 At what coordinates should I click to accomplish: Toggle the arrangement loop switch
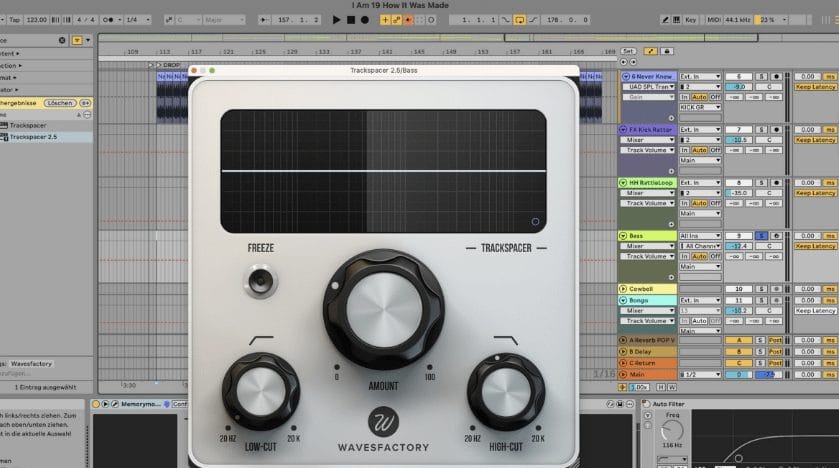[x=519, y=20]
